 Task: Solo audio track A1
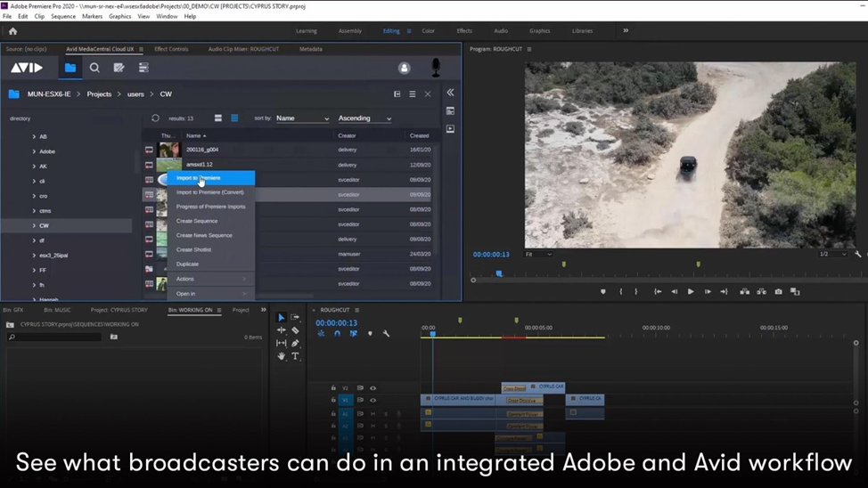[x=386, y=414]
